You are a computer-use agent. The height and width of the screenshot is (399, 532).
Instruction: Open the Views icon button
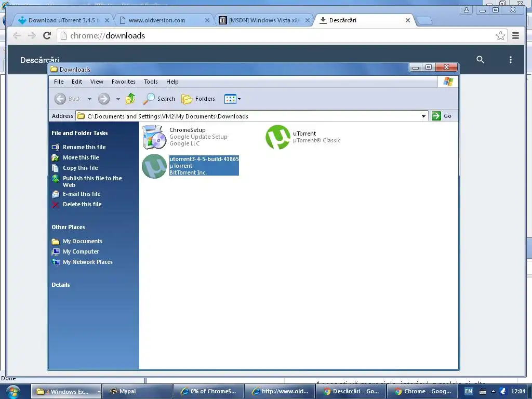click(230, 99)
